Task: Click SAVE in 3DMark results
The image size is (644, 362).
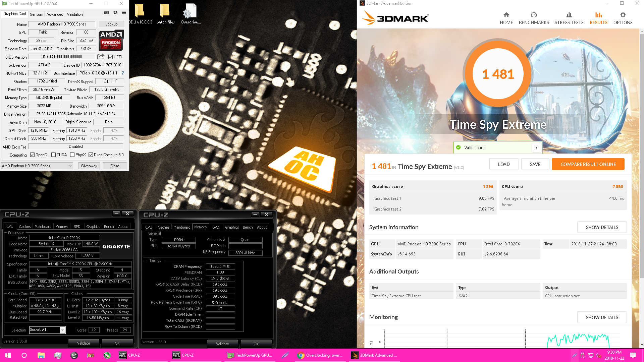Action: pos(535,164)
